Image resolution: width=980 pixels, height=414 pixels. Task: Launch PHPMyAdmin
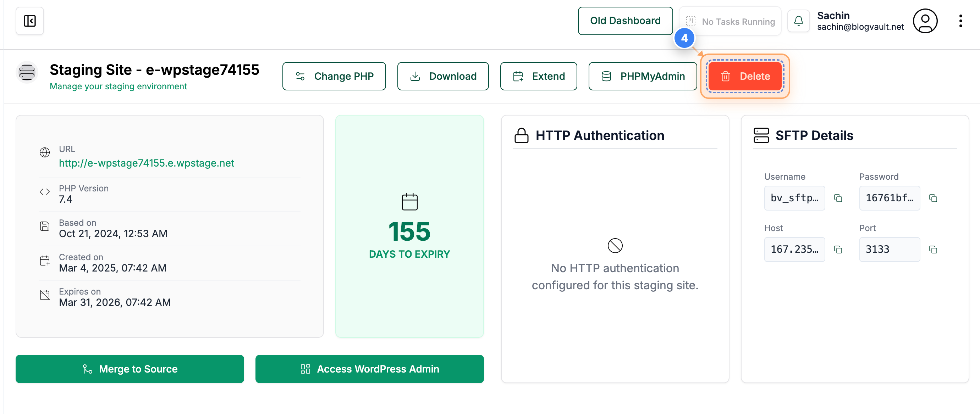tap(643, 77)
